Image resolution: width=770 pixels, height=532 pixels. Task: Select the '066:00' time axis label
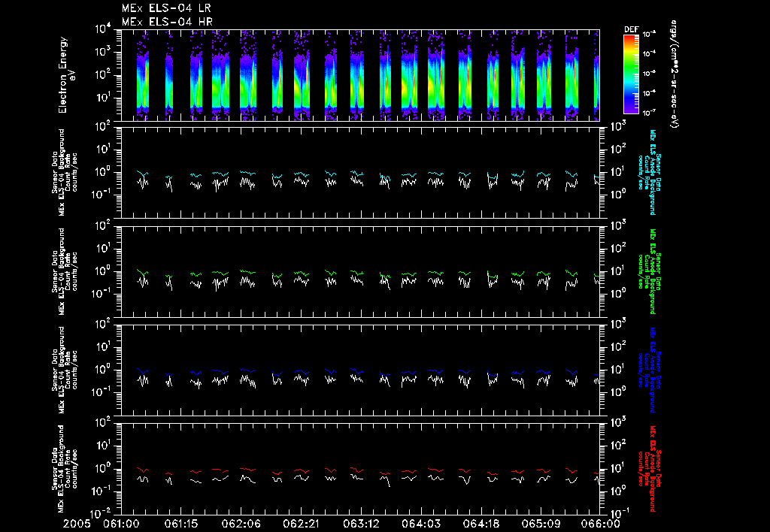point(600,524)
